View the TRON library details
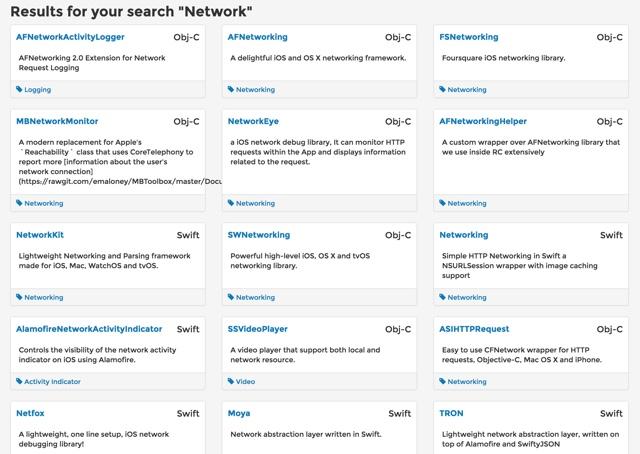 pos(451,412)
